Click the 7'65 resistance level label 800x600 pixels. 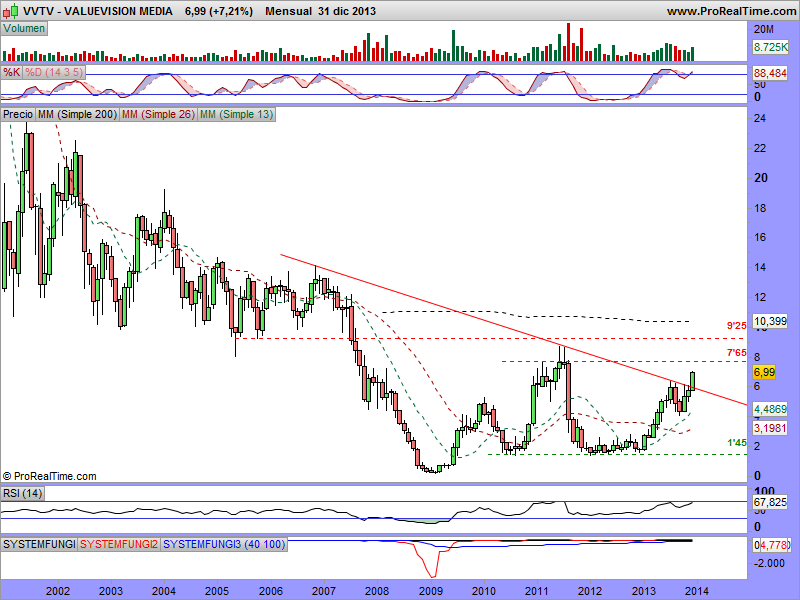coord(737,353)
